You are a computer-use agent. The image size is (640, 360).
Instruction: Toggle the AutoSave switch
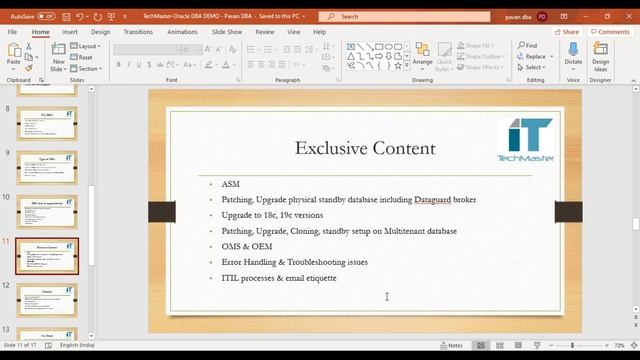[x=46, y=16]
